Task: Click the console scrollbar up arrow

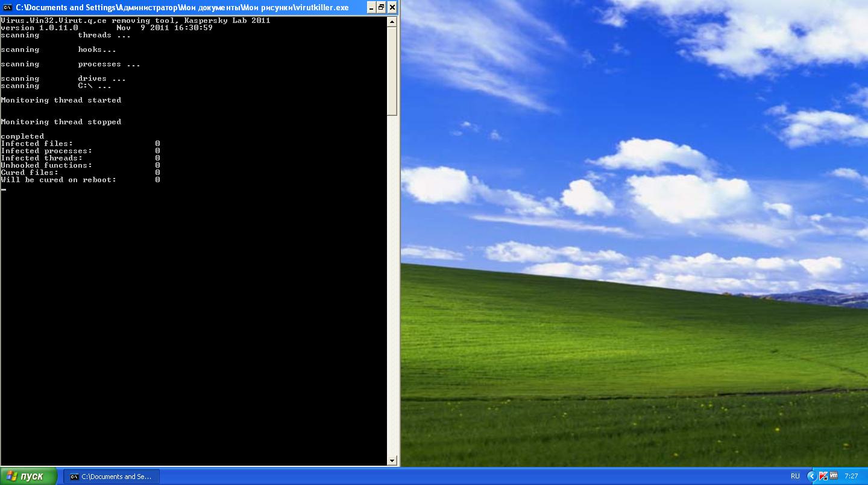Action: click(392, 22)
